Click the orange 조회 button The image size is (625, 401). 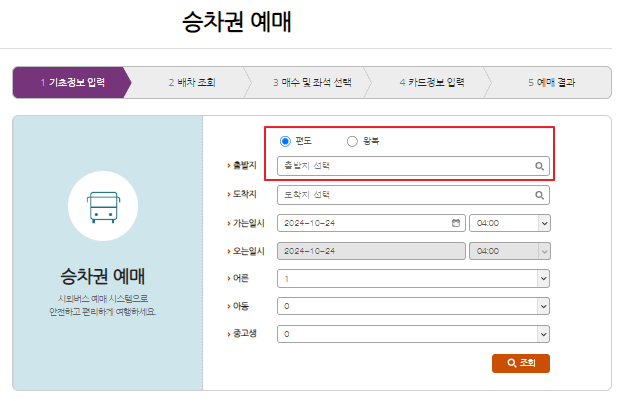point(521,363)
